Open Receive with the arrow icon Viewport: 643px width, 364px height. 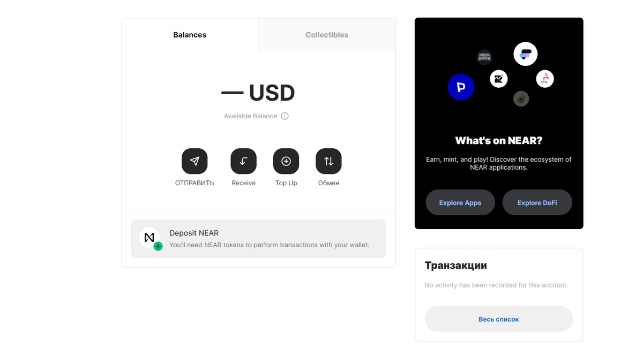(x=243, y=161)
